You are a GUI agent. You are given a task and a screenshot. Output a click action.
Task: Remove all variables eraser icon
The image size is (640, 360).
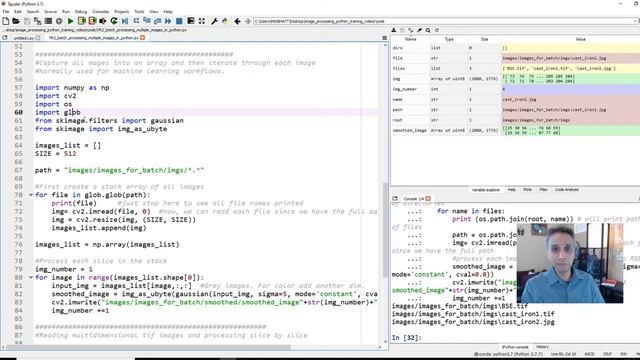click(420, 30)
